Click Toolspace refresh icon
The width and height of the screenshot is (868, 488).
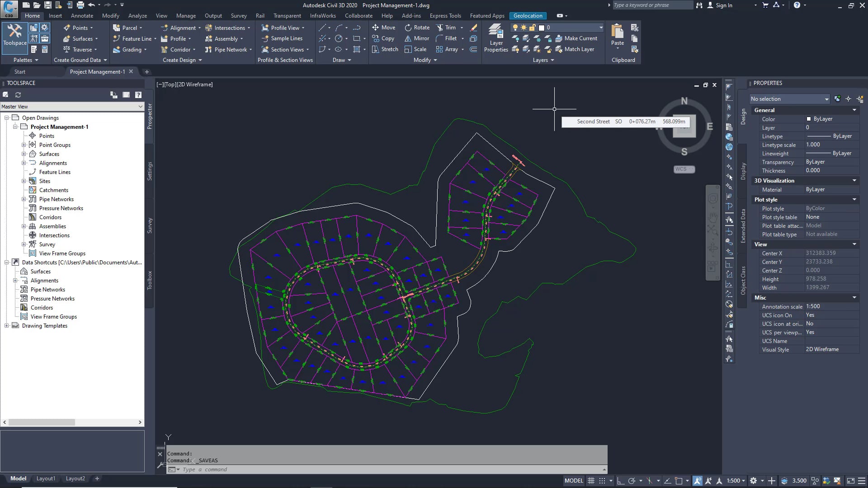coord(18,95)
